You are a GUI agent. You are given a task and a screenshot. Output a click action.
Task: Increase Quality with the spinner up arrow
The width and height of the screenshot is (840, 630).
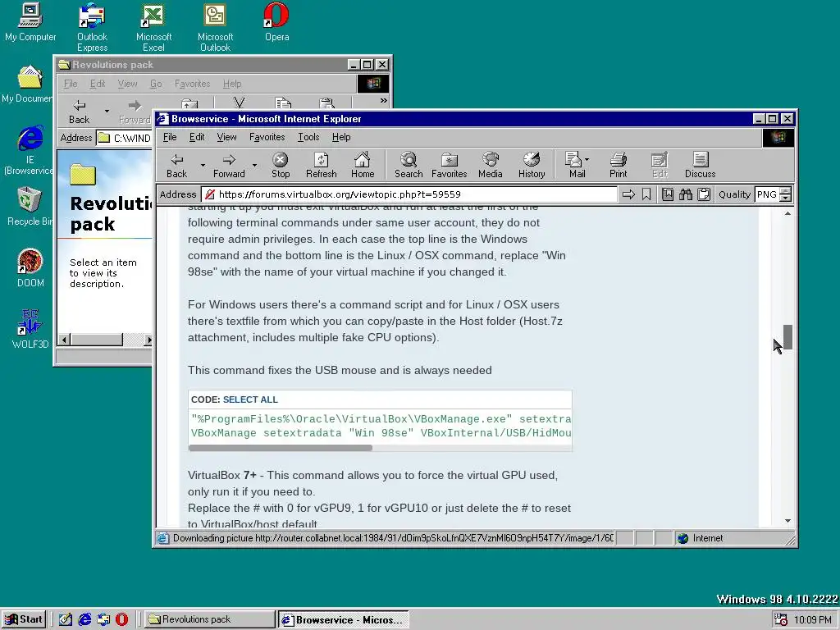pyautogui.click(x=785, y=191)
